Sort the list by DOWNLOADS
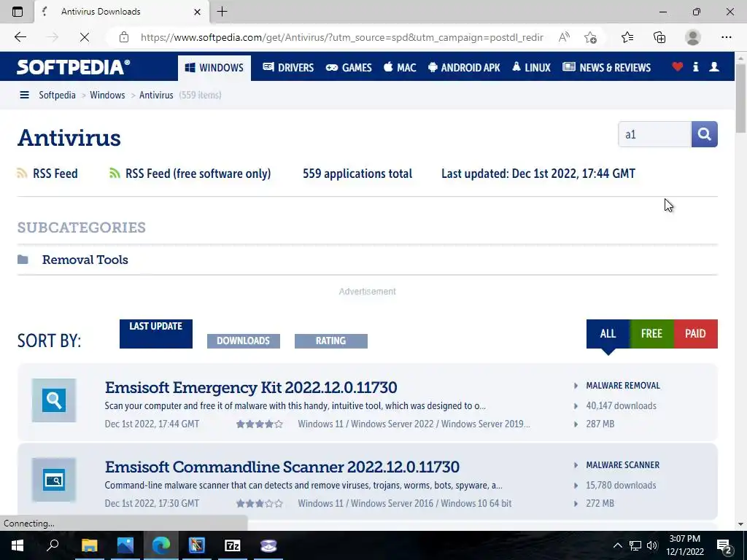Image resolution: width=747 pixels, height=560 pixels. (x=244, y=341)
